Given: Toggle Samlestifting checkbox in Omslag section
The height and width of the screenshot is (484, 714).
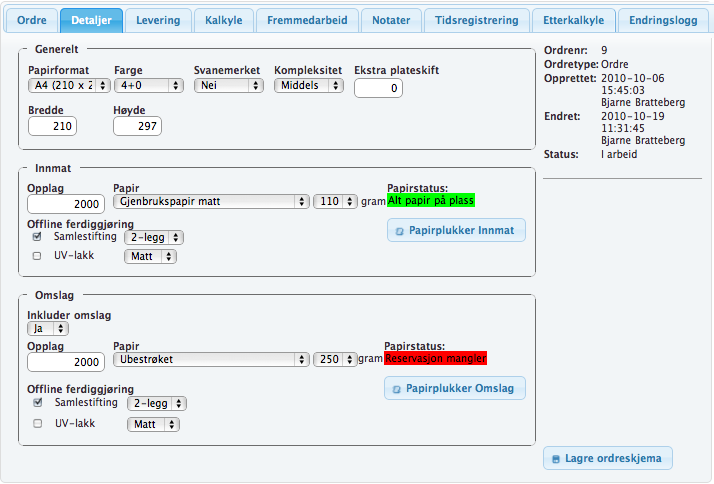Looking at the screenshot, I should coord(37,403).
